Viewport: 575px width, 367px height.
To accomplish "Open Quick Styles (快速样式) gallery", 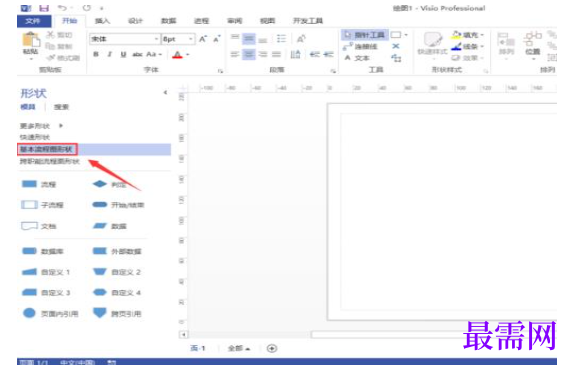I will pyautogui.click(x=433, y=45).
